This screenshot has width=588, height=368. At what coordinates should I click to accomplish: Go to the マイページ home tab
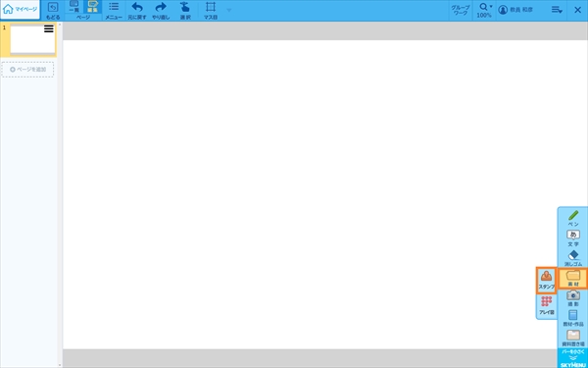(x=21, y=10)
